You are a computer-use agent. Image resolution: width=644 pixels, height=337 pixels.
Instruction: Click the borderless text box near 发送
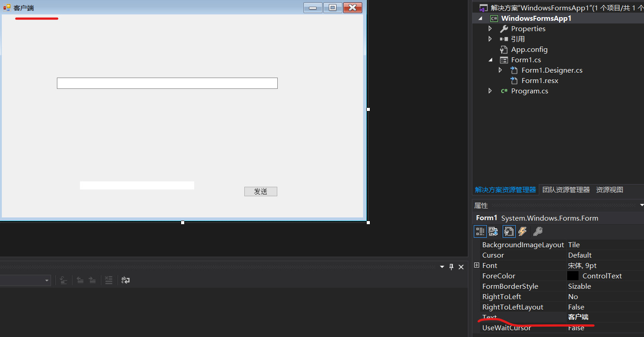pos(137,185)
